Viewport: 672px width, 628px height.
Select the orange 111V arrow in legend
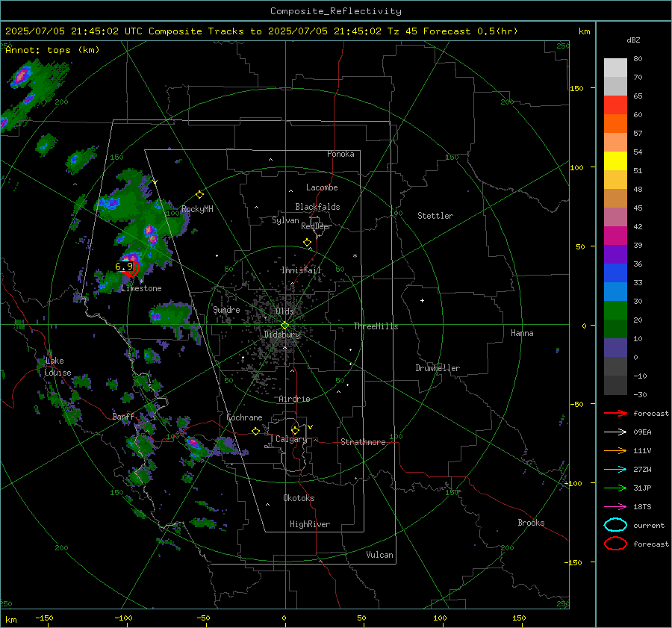615,450
